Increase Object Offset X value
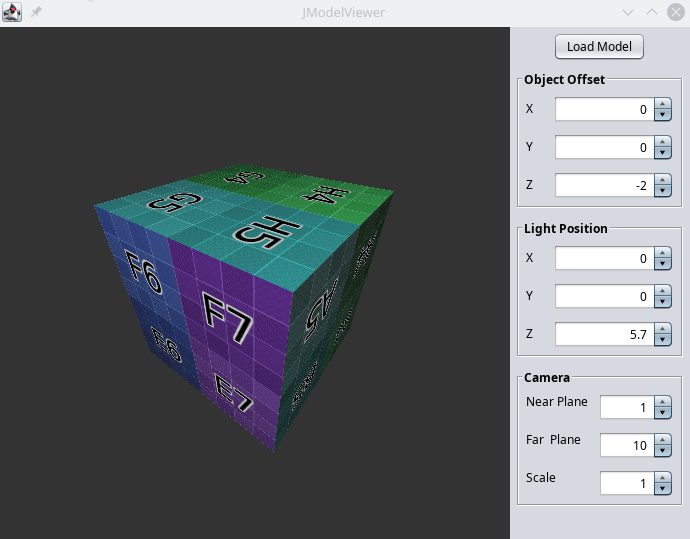This screenshot has height=539, width=690. tap(663, 103)
